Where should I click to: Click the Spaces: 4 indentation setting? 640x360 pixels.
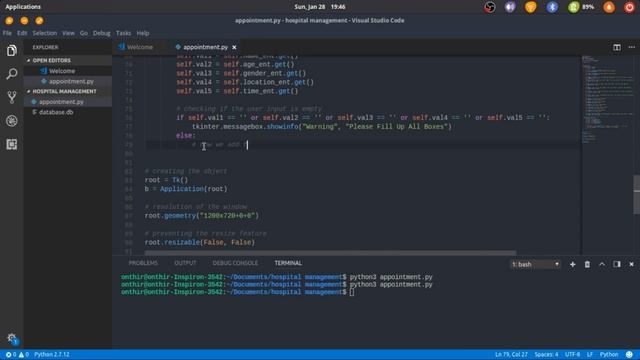tap(546, 354)
